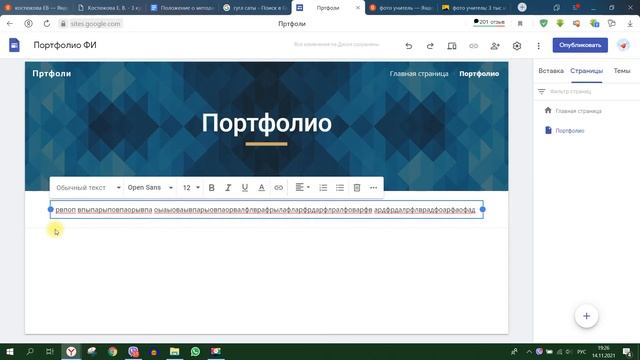Select Портфолио page in pages list
The image size is (640, 360).
click(569, 131)
